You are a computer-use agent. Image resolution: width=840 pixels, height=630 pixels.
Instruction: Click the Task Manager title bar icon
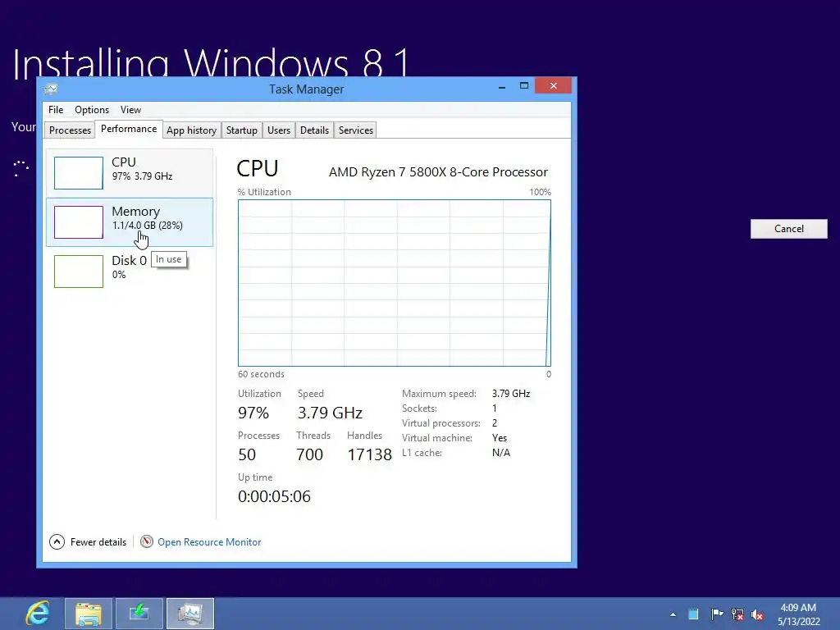51,89
